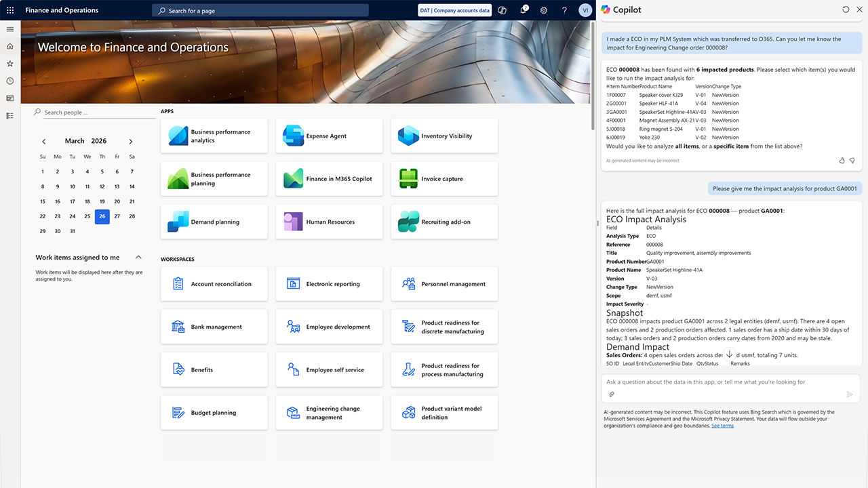Open DAT company accounts data selector
The height and width of the screenshot is (488, 868).
[x=455, y=10]
